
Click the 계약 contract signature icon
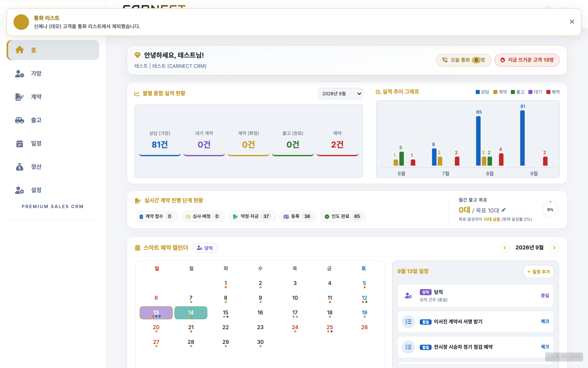(x=20, y=97)
